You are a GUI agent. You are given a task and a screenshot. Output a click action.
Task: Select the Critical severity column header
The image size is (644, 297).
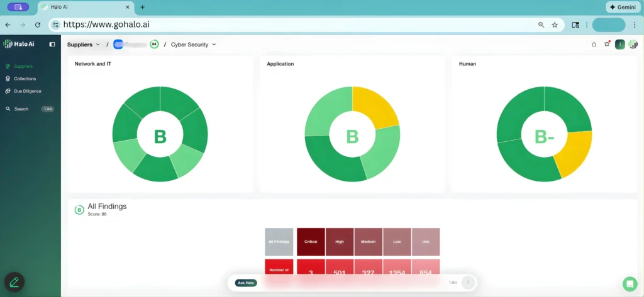pos(311,241)
